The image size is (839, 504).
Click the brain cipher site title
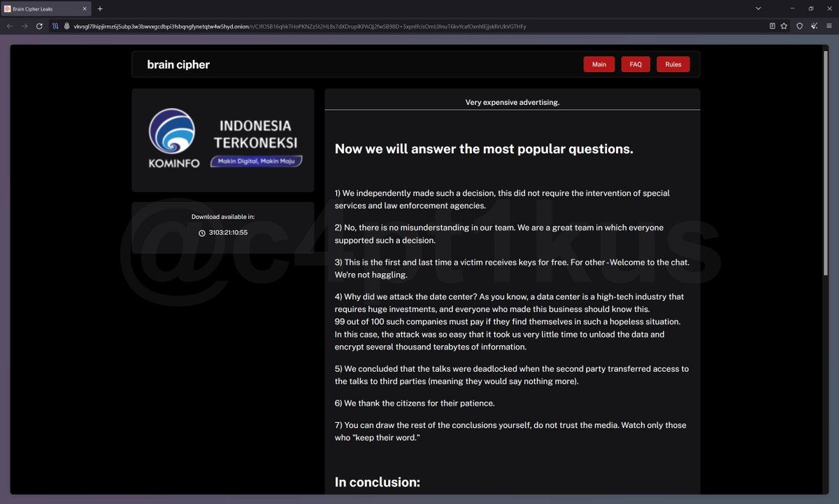178,64
